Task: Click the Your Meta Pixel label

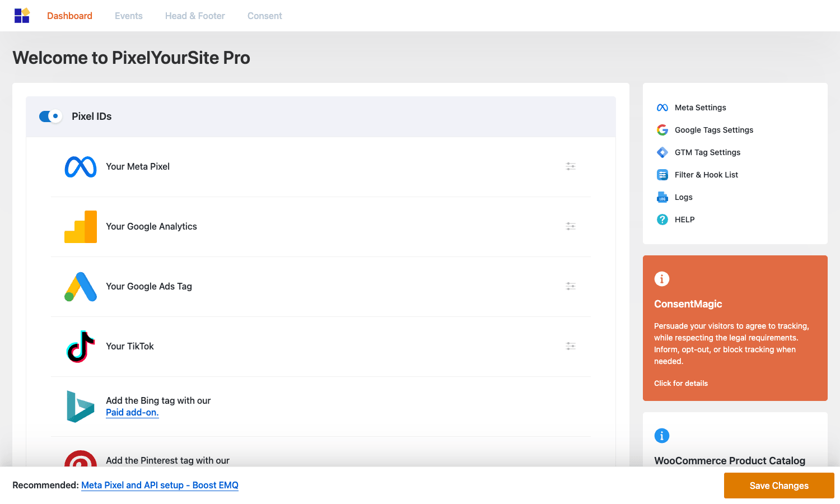Action: pos(138,166)
